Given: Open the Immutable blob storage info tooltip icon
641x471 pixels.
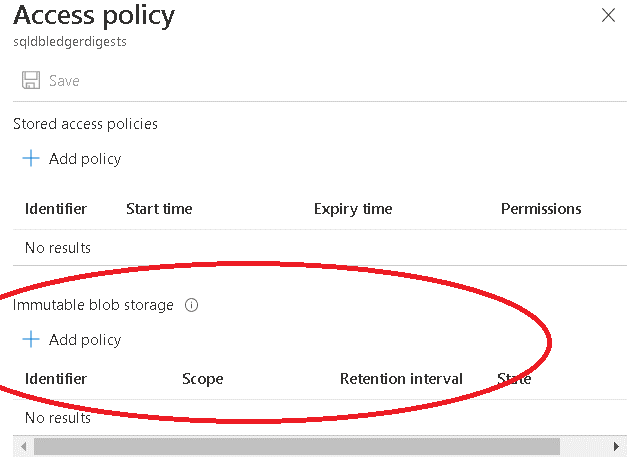Looking at the screenshot, I should (x=192, y=305).
